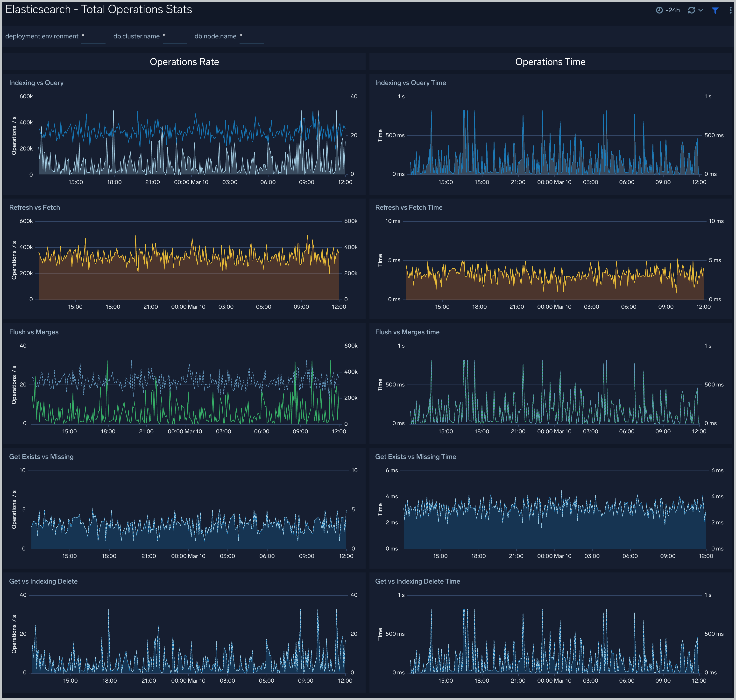The width and height of the screenshot is (736, 700).
Task: Click the 09:00 tick under Get vs Indexing Delete chart
Action: coord(305,681)
